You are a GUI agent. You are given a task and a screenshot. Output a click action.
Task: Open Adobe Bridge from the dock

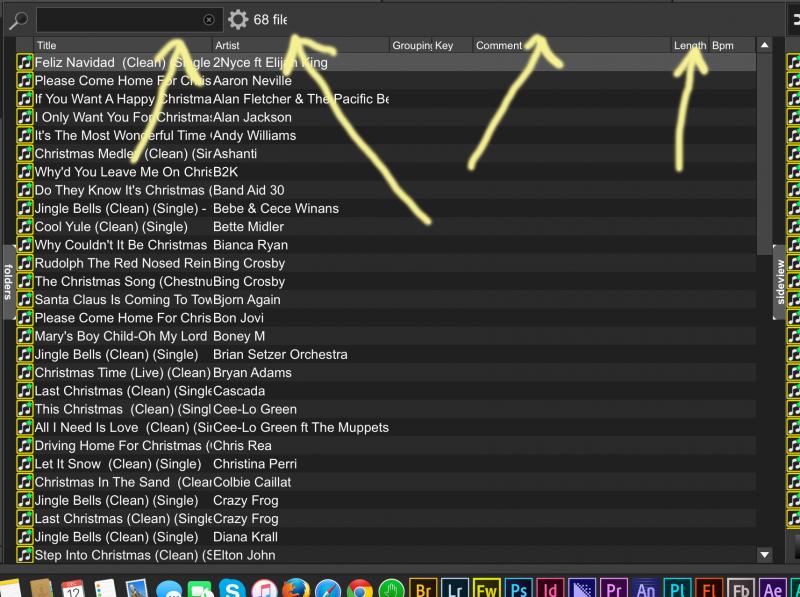[x=423, y=589]
